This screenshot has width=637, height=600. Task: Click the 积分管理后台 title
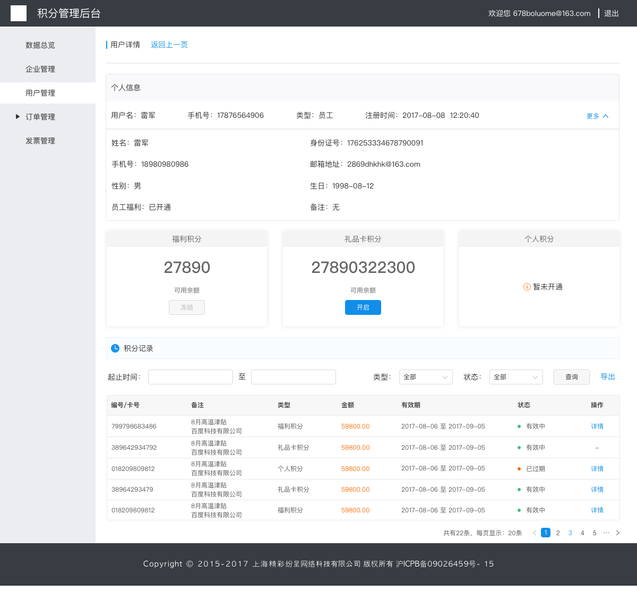click(69, 13)
